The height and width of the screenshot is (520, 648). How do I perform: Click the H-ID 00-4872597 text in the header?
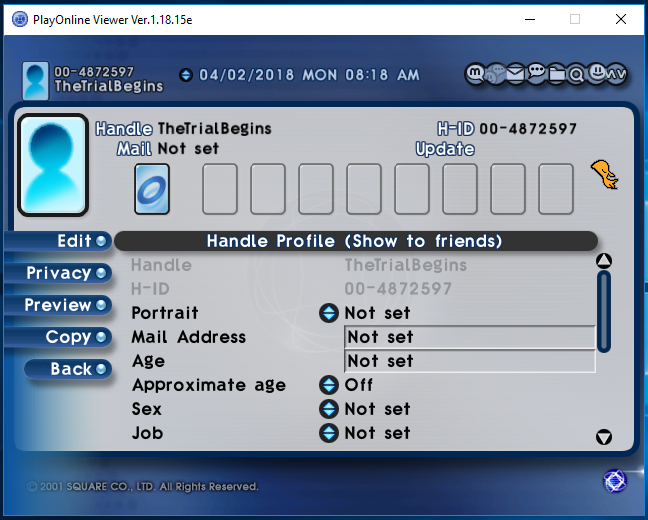click(507, 129)
